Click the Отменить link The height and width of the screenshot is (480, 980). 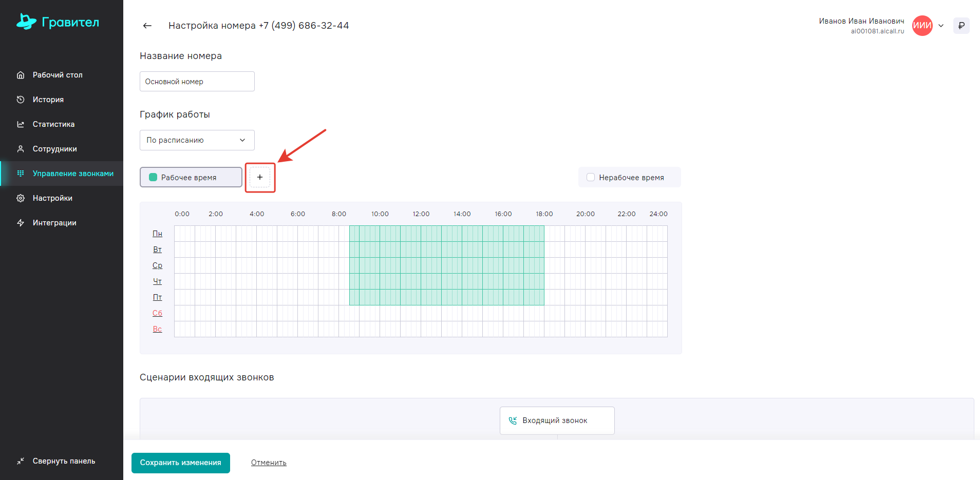click(269, 463)
